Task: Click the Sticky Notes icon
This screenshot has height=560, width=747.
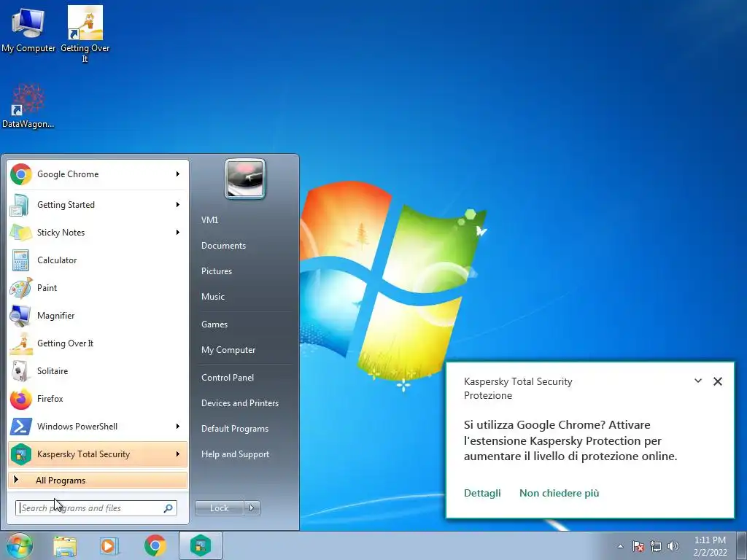Action: [x=21, y=233]
